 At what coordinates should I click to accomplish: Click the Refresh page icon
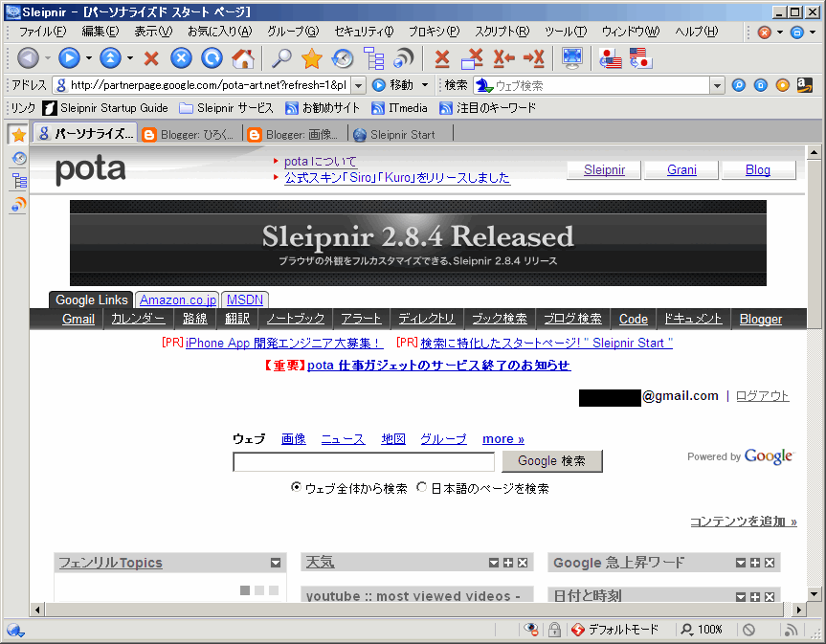click(212, 58)
